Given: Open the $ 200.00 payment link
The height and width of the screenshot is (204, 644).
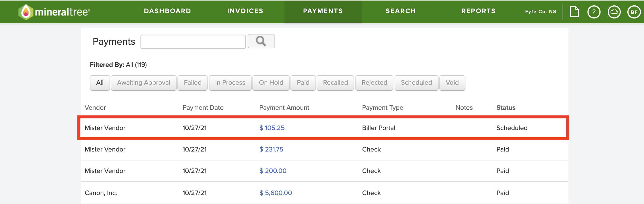Looking at the screenshot, I should point(273,171).
